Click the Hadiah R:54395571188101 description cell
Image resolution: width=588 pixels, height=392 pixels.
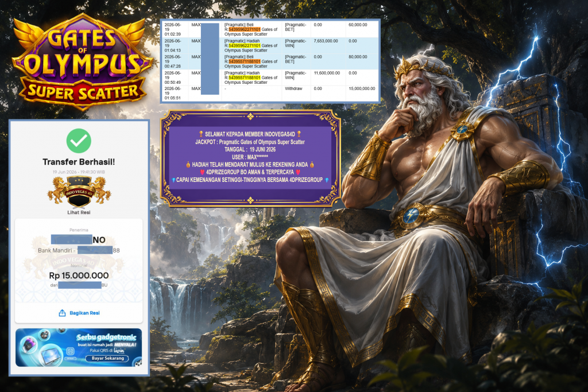251,77
